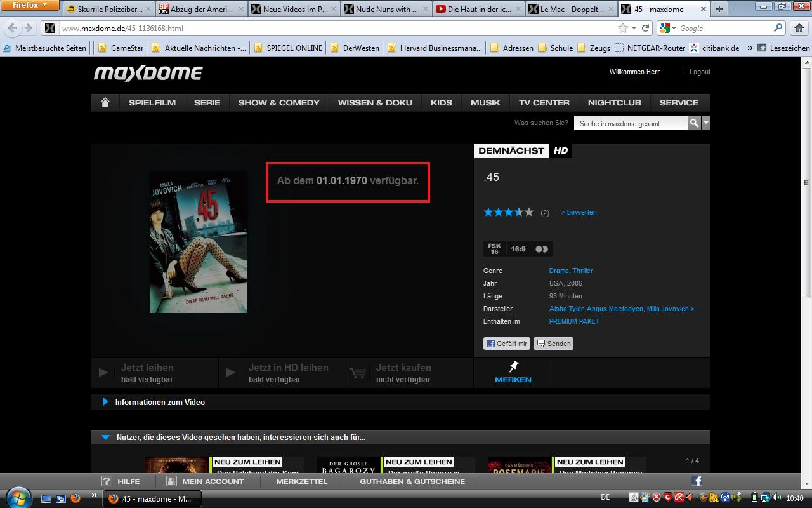Open the SPIELFILM menu
The height and width of the screenshot is (508, 812).
coord(152,102)
